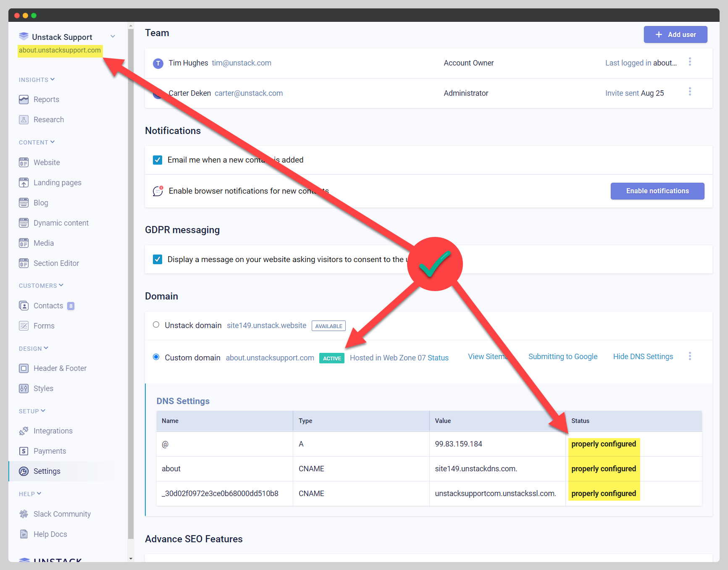Click the Contacts icon showing 8 contacts
The height and width of the screenshot is (570, 728).
point(24,305)
